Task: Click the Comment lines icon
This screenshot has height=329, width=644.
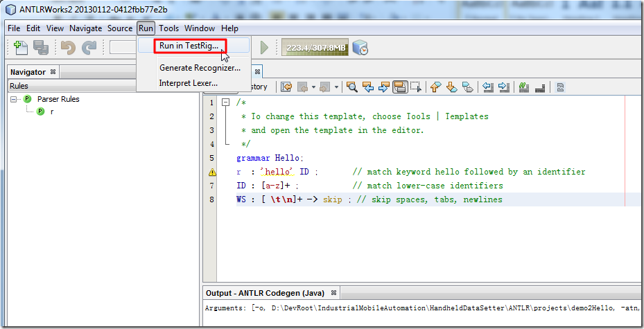Action: coord(523,87)
